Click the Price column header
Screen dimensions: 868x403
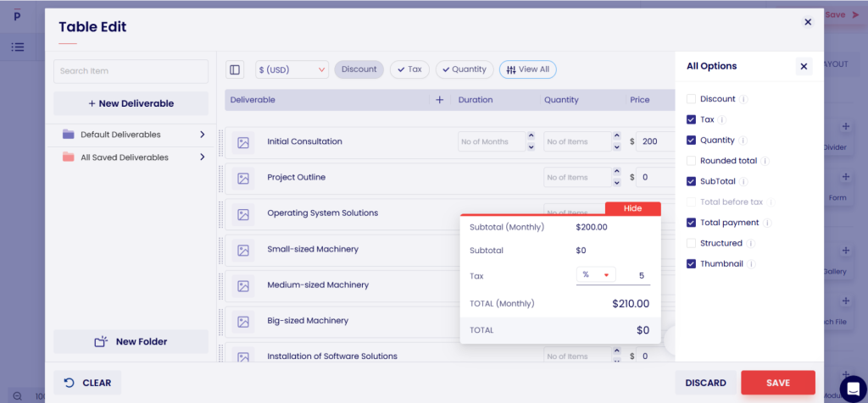[640, 100]
